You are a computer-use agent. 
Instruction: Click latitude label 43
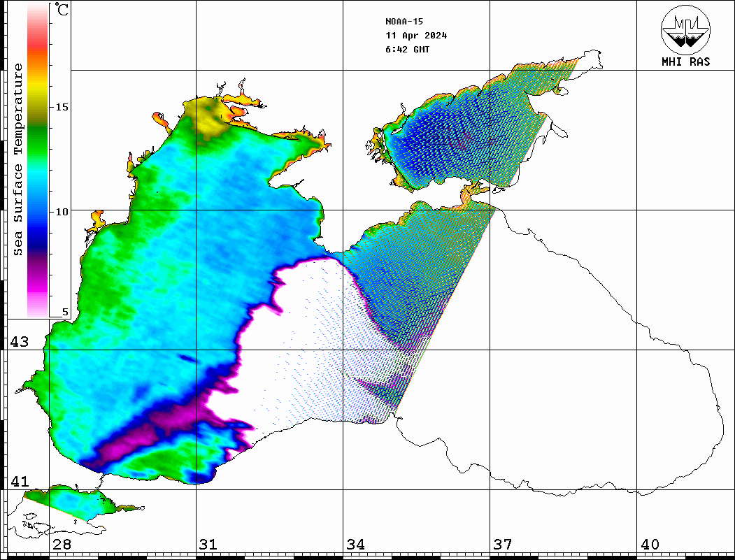point(20,342)
